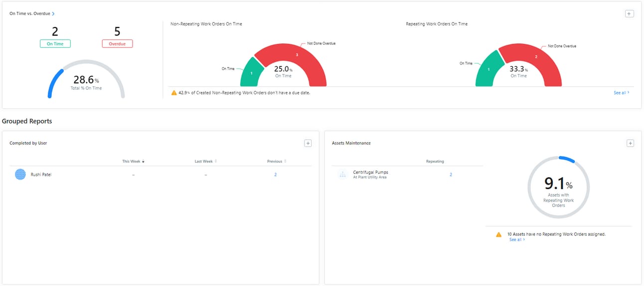Open Centrifugal Pumps asset row
Viewport: 644px width, 286px height.
pyautogui.click(x=407, y=174)
